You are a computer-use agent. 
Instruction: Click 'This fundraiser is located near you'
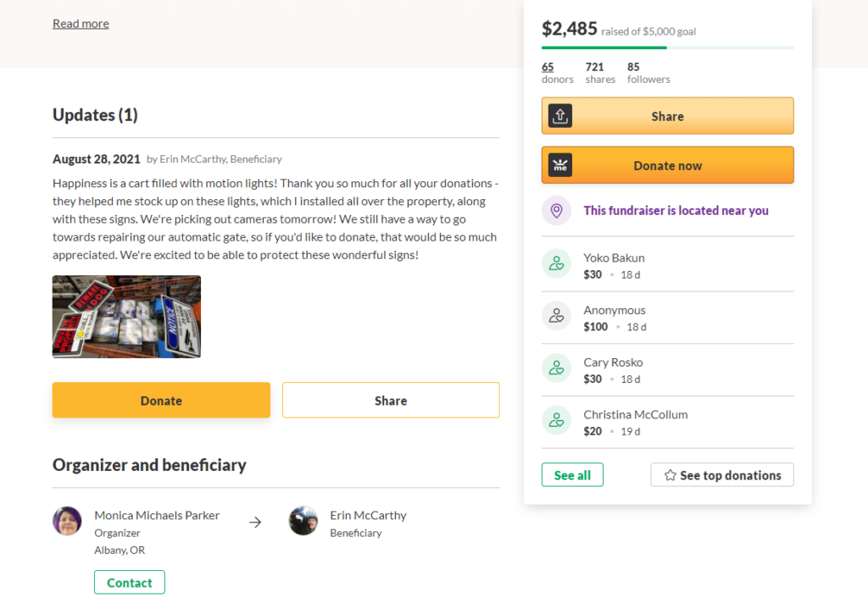click(676, 211)
